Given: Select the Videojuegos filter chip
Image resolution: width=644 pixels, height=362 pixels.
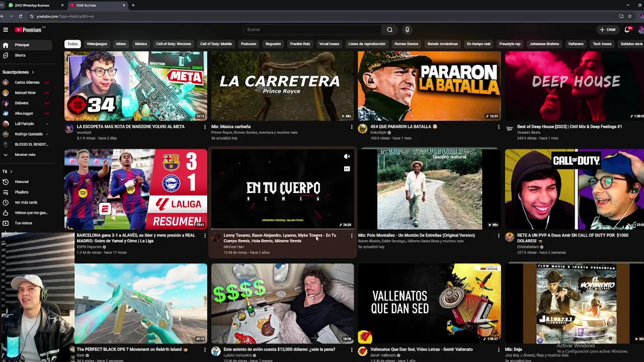Looking at the screenshot, I should pyautogui.click(x=97, y=44).
